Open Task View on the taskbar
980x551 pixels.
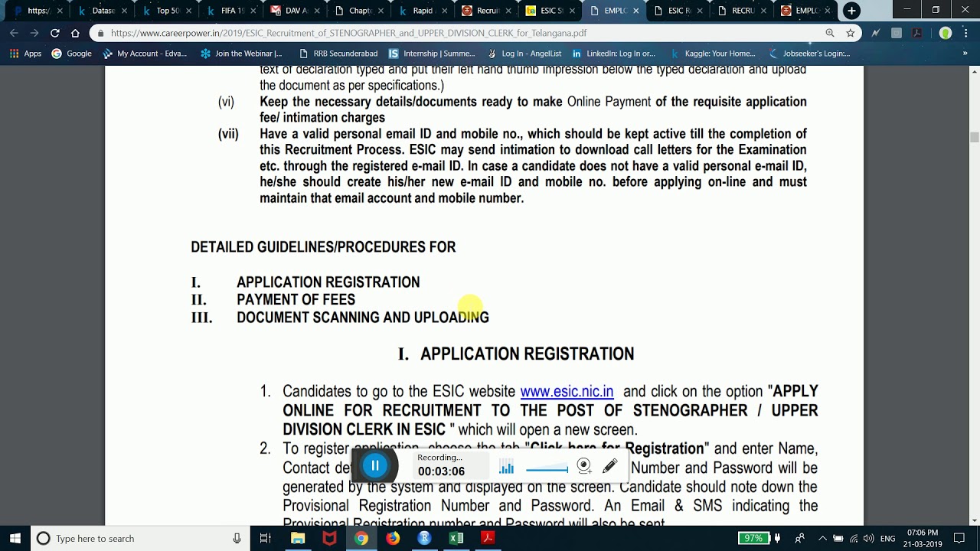(265, 538)
